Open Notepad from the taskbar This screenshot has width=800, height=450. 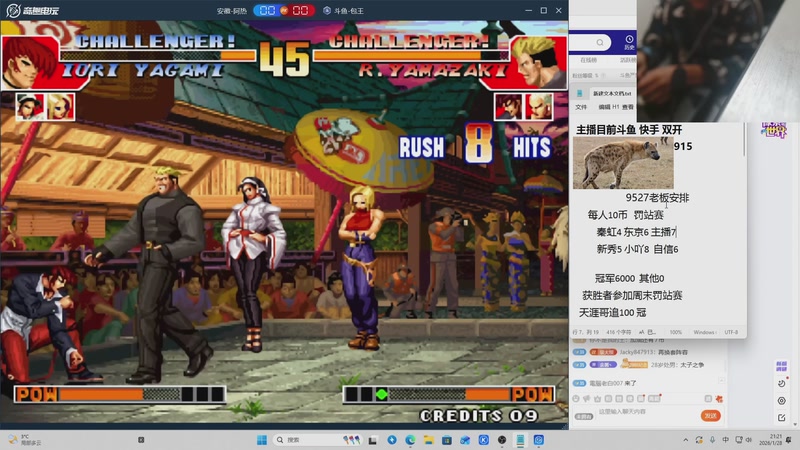pos(520,440)
